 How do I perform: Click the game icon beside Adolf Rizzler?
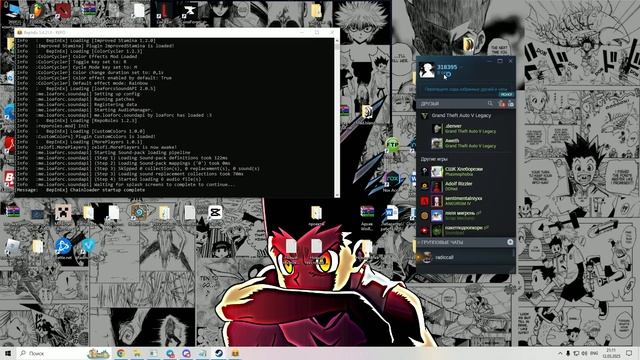click(424, 186)
